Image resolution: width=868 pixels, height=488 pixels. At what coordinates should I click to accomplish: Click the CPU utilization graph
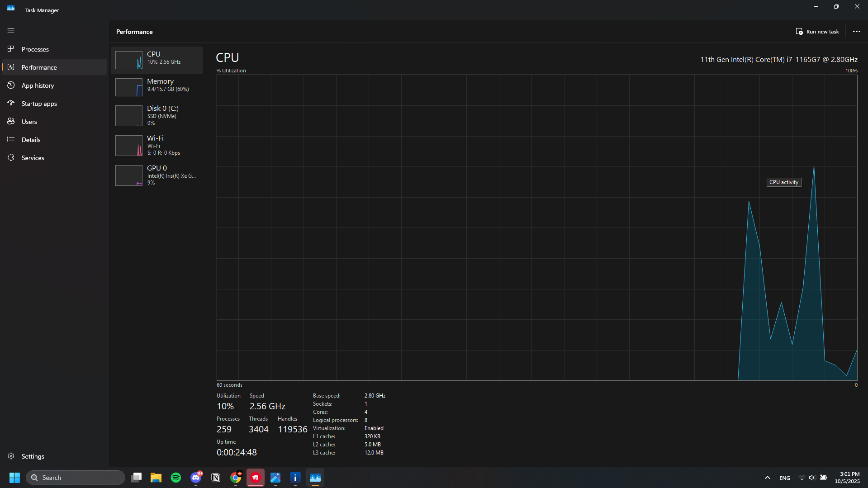pos(537,227)
